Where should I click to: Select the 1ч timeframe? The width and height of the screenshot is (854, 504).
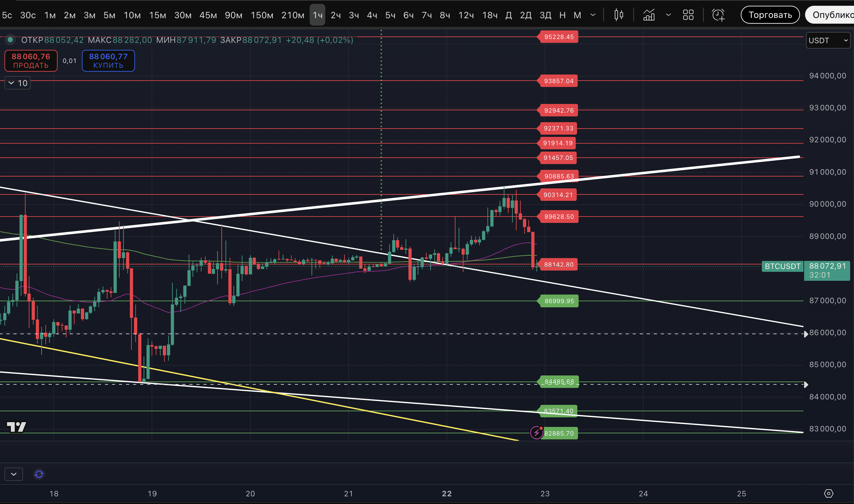click(317, 15)
